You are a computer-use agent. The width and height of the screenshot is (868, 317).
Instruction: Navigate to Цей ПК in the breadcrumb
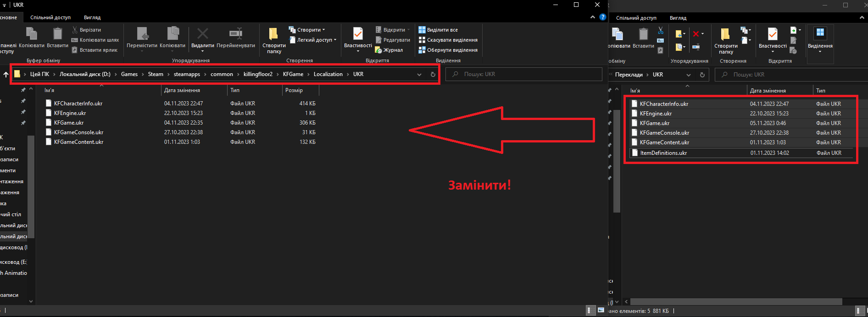[39, 74]
